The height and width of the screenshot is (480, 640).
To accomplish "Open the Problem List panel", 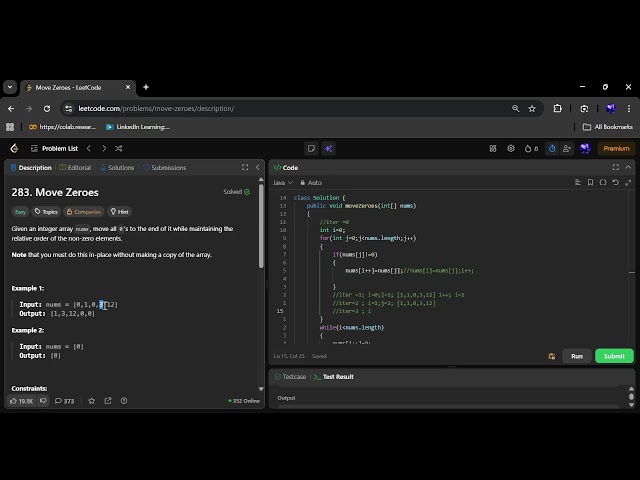I will (54, 149).
